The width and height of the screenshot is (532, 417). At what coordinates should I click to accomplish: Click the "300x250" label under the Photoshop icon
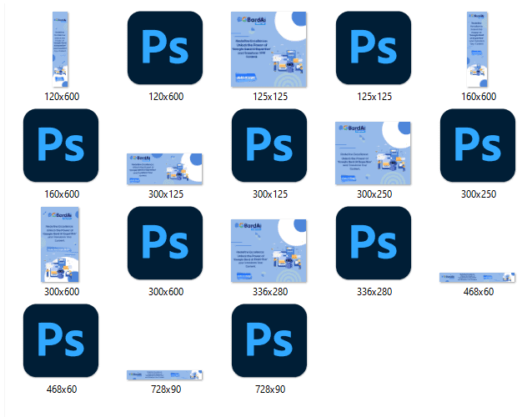479,194
